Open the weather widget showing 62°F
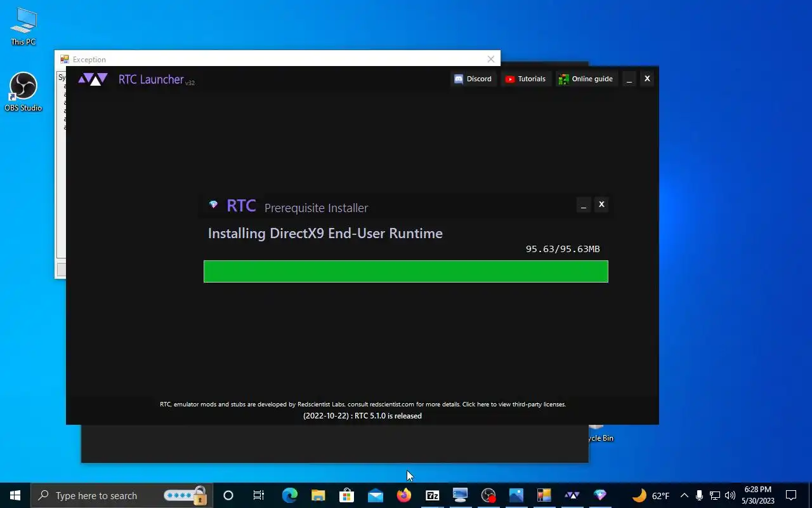Image resolution: width=812 pixels, height=508 pixels. click(x=651, y=495)
